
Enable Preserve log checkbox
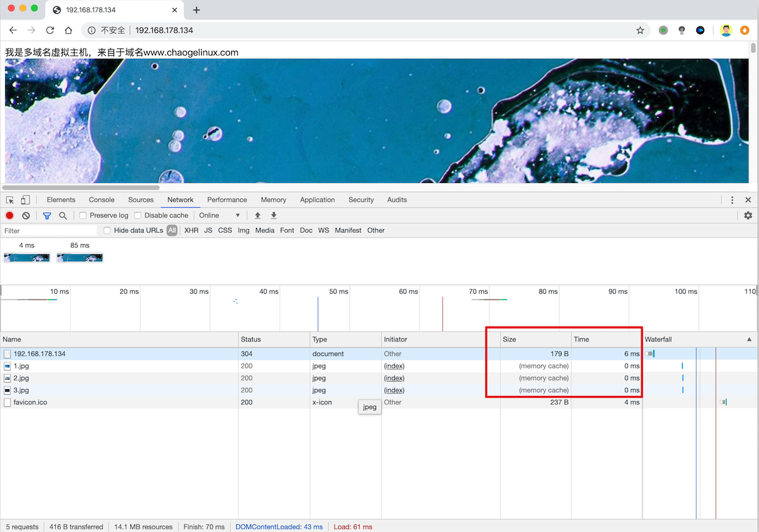(x=83, y=216)
